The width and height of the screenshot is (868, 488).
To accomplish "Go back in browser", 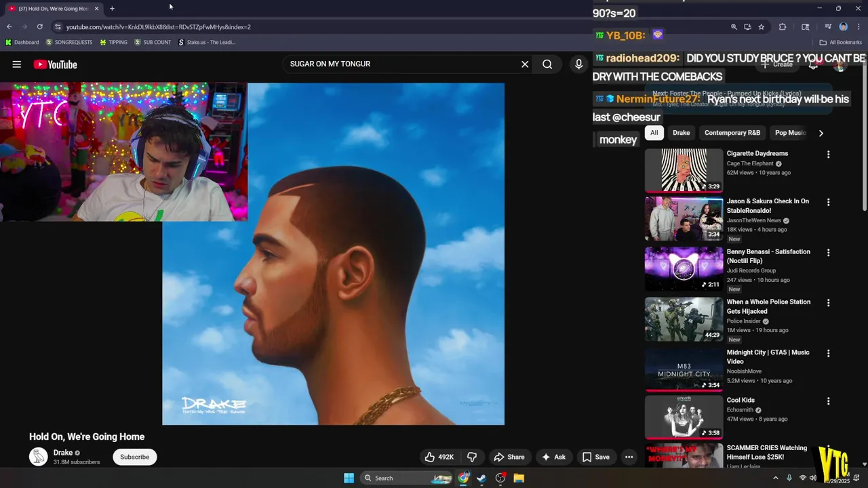I will click(x=9, y=26).
